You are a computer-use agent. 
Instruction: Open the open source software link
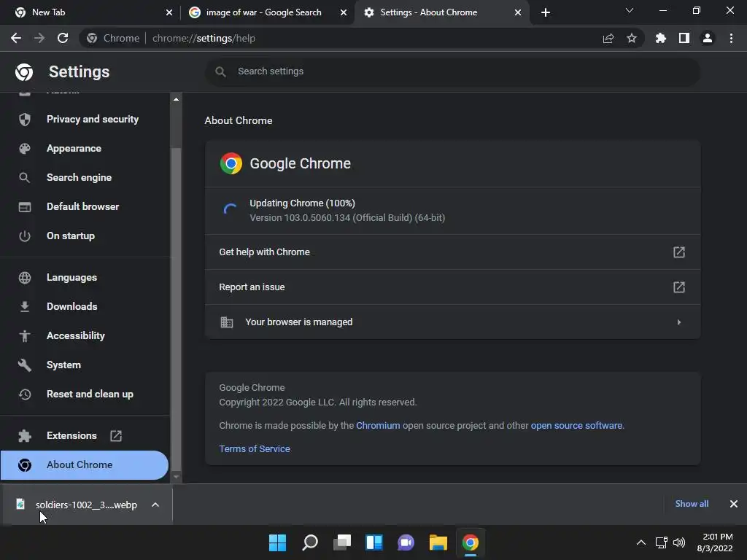point(576,426)
